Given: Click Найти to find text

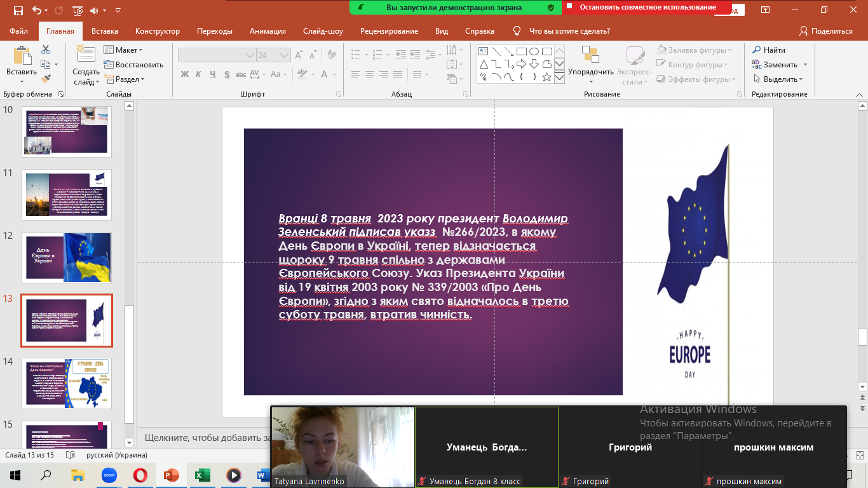Looking at the screenshot, I should [769, 50].
